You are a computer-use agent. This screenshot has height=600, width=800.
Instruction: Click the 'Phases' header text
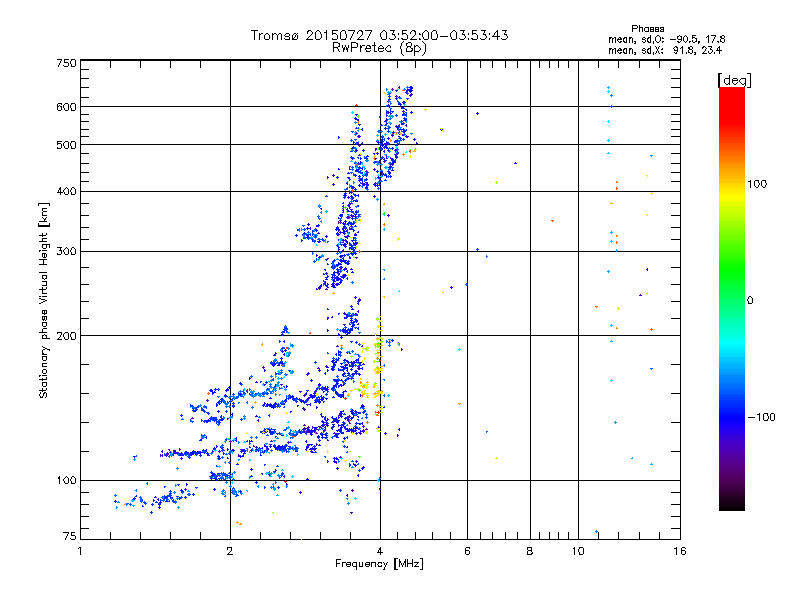pos(647,29)
